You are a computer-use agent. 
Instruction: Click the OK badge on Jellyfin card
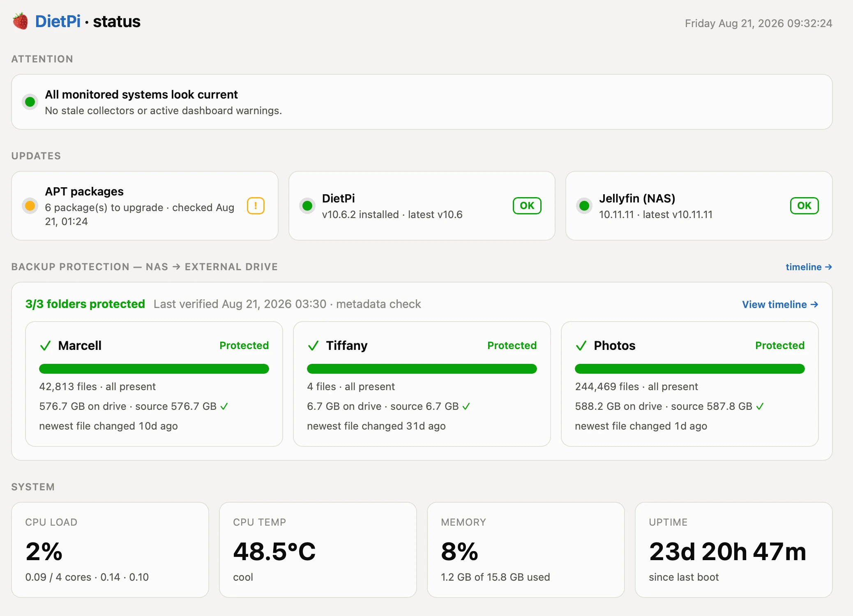pos(804,206)
